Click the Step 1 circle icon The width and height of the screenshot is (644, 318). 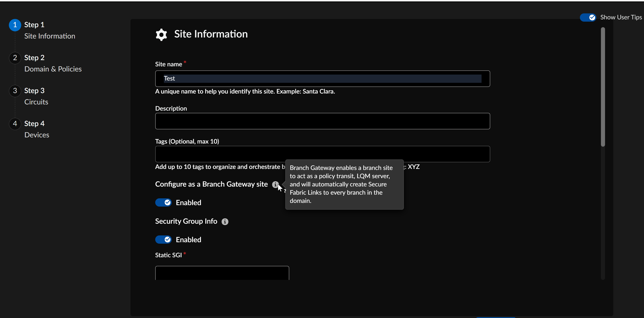tap(15, 25)
